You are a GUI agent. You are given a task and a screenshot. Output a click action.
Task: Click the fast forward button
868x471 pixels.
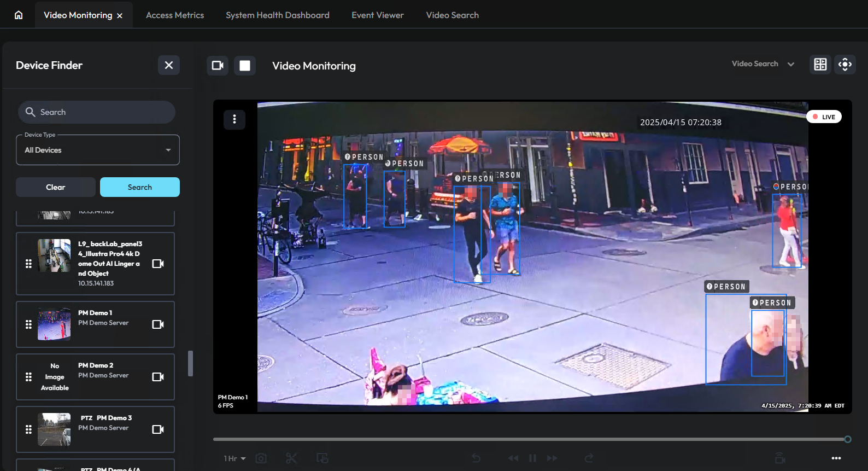click(x=552, y=458)
